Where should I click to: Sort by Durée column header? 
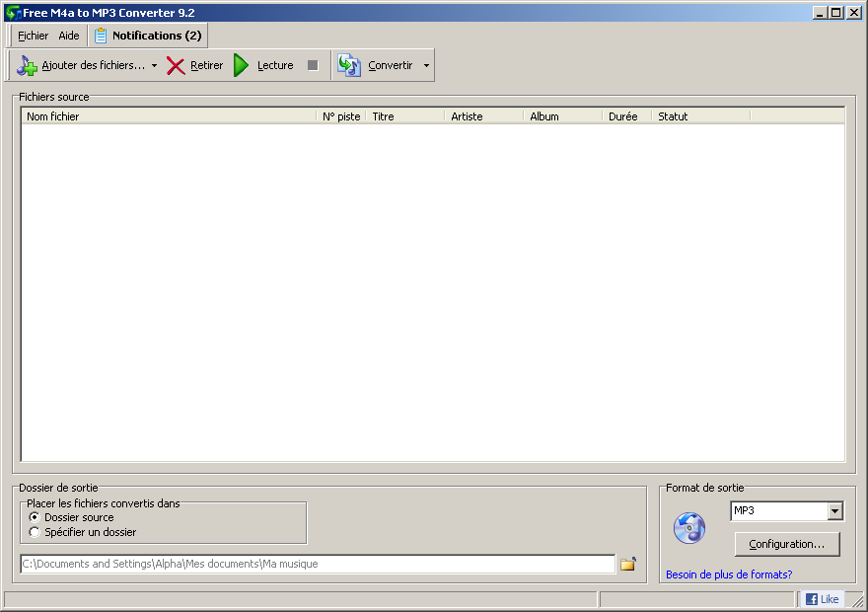coord(626,116)
